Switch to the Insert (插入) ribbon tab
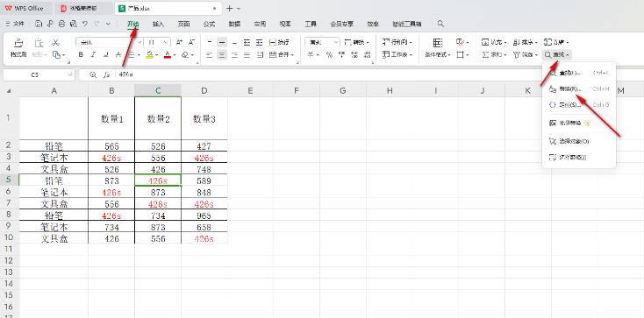Viewport: 644px width, 318px height. 158,25
